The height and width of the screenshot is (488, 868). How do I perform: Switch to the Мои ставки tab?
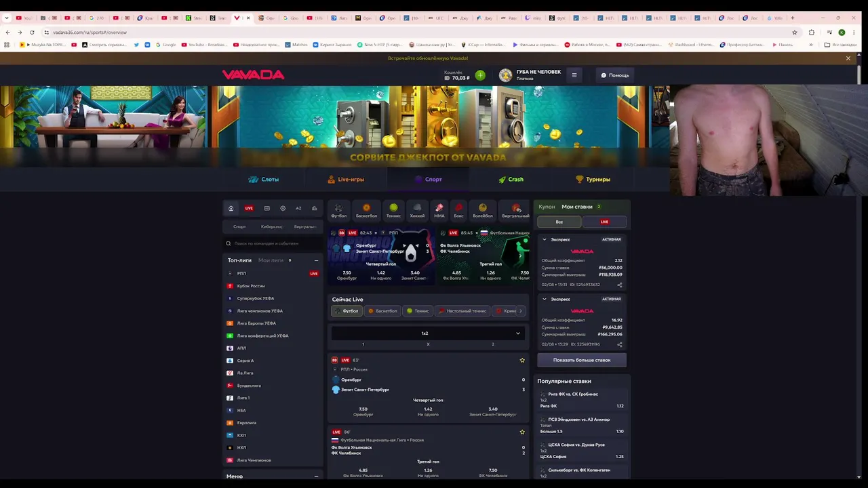pyautogui.click(x=577, y=207)
